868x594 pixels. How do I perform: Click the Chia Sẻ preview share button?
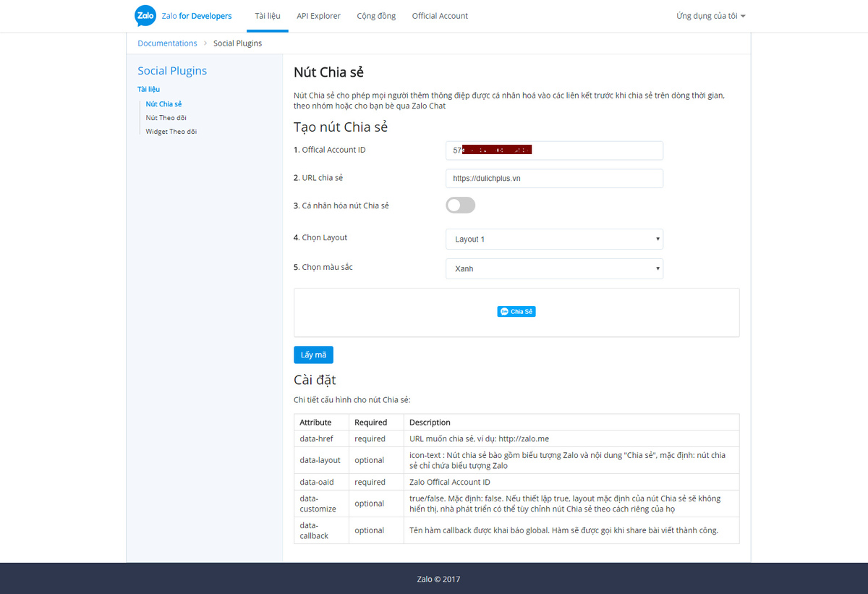click(516, 312)
